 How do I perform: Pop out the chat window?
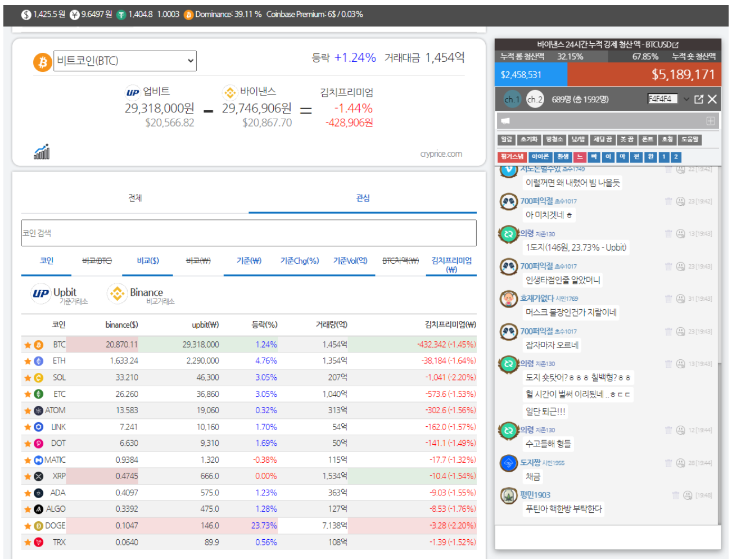point(699,99)
